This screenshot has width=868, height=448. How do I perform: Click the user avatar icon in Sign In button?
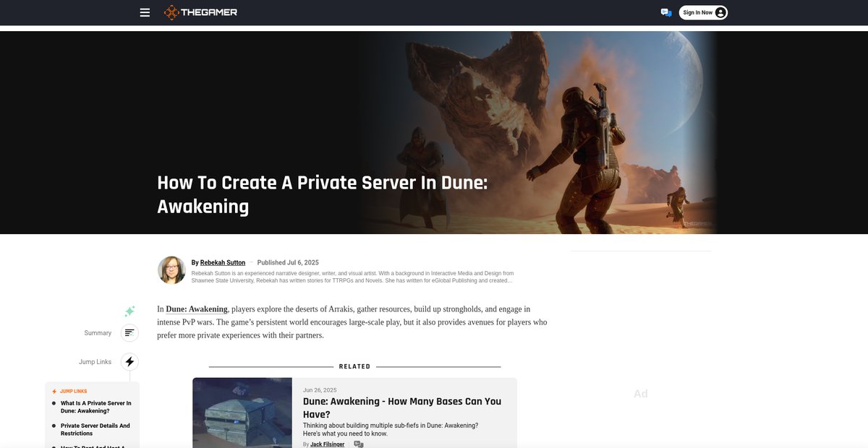coord(720,12)
